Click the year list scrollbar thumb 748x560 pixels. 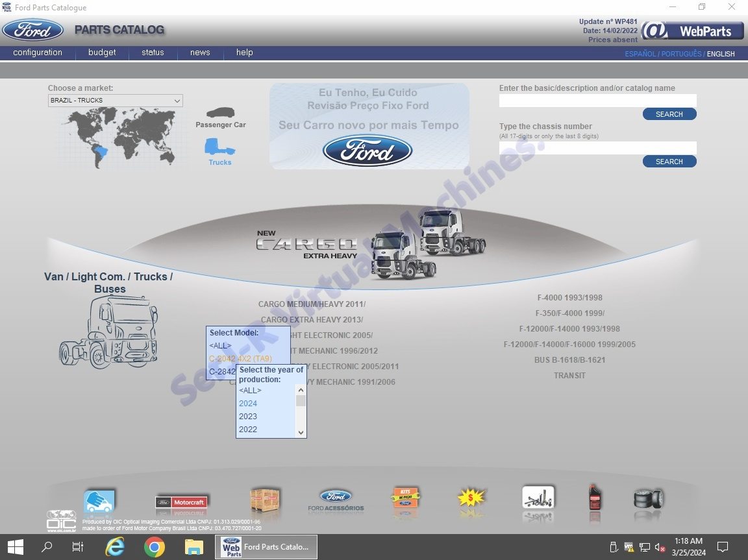(301, 400)
